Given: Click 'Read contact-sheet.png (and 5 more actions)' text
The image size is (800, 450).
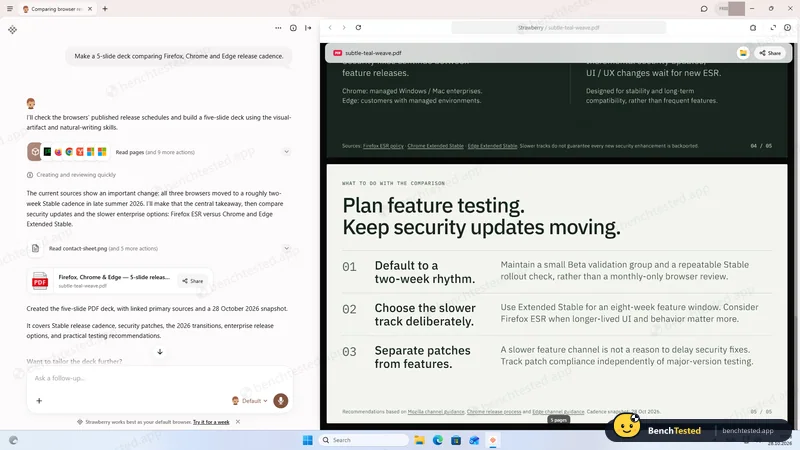Looking at the screenshot, I should pos(104,248).
